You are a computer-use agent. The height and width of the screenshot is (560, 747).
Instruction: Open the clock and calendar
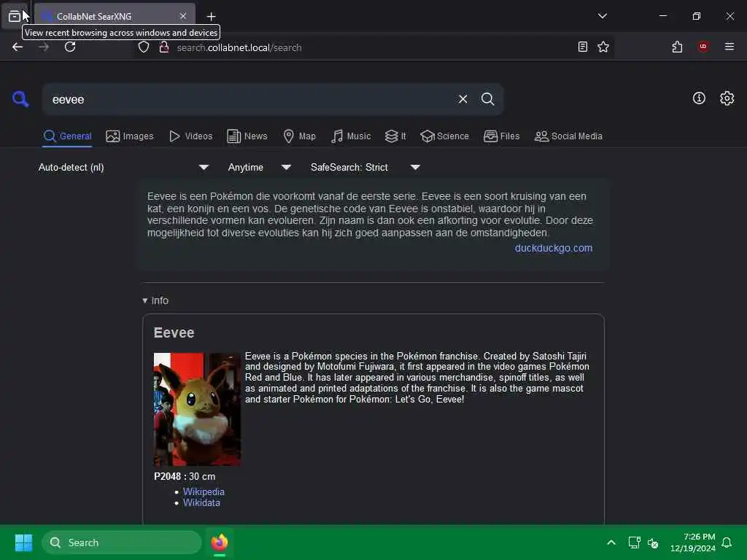point(693,542)
